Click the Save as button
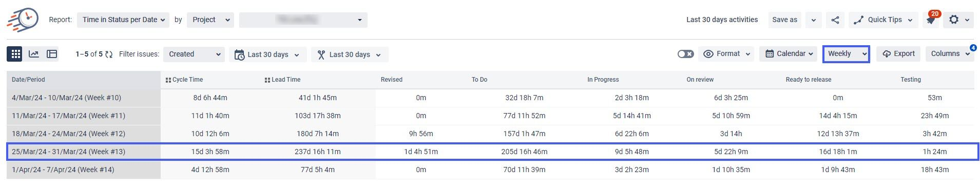 [x=784, y=20]
